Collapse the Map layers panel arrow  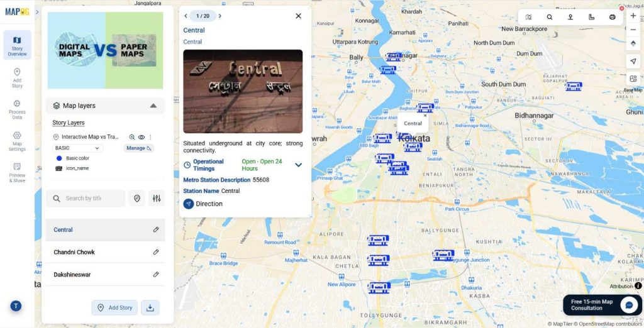153,106
